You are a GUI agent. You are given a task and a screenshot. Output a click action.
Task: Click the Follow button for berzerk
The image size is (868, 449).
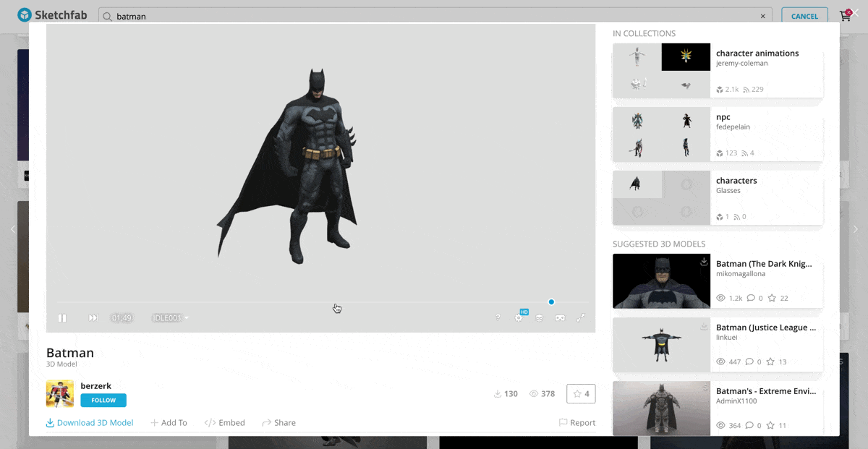point(103,401)
